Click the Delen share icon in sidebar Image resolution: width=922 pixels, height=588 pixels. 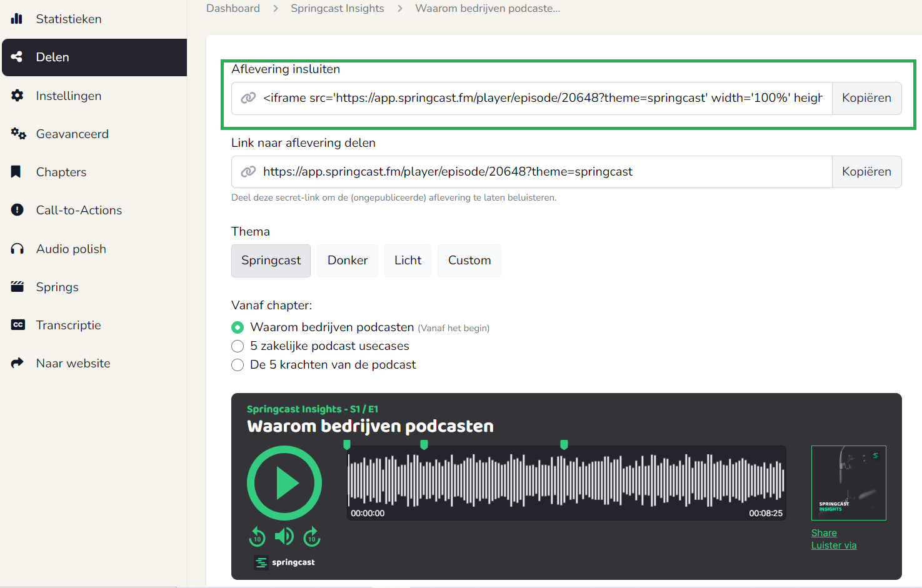tap(17, 57)
